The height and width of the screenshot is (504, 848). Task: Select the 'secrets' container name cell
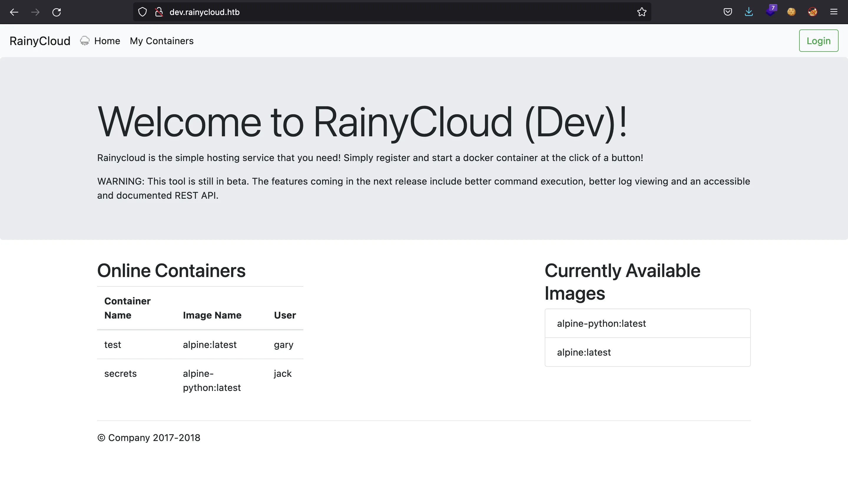pyautogui.click(x=120, y=374)
